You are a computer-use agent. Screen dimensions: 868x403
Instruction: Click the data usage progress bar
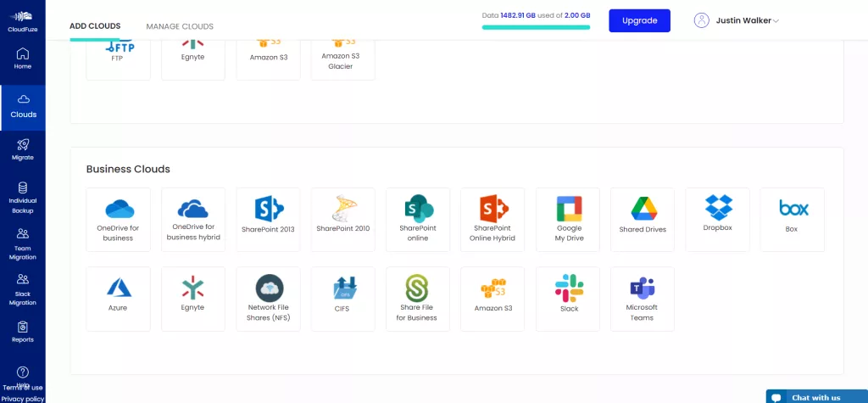tap(536, 26)
